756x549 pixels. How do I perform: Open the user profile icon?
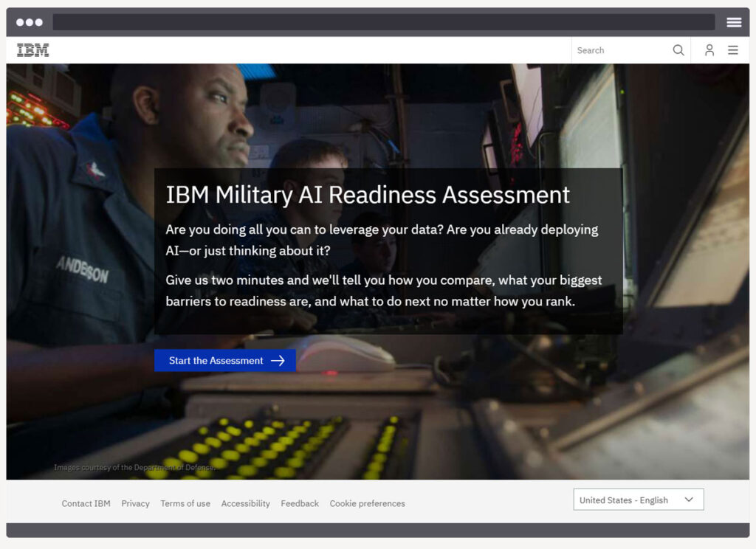tap(709, 50)
